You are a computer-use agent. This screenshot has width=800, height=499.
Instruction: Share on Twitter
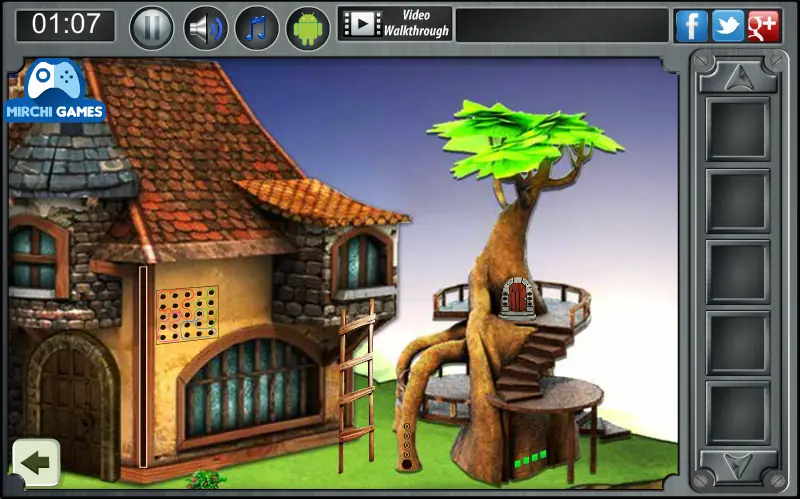point(728,26)
